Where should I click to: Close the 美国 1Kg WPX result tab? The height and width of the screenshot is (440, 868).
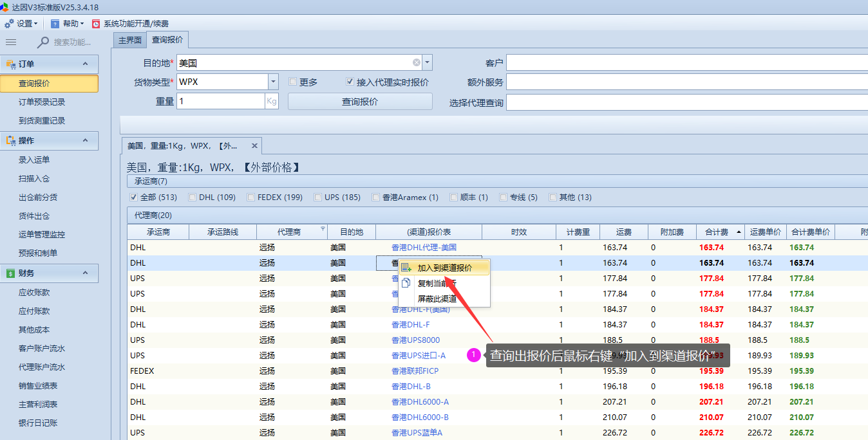(254, 146)
